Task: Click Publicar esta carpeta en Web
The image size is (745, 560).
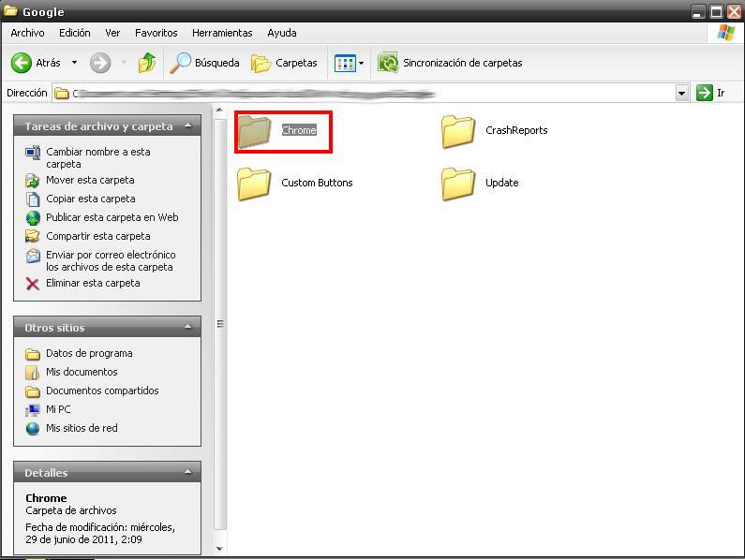Action: tap(112, 217)
